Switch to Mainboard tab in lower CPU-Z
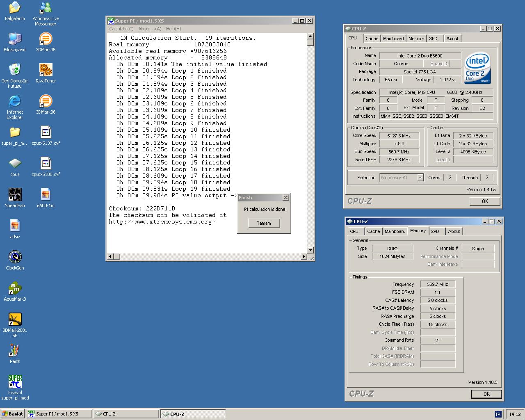 (x=395, y=231)
